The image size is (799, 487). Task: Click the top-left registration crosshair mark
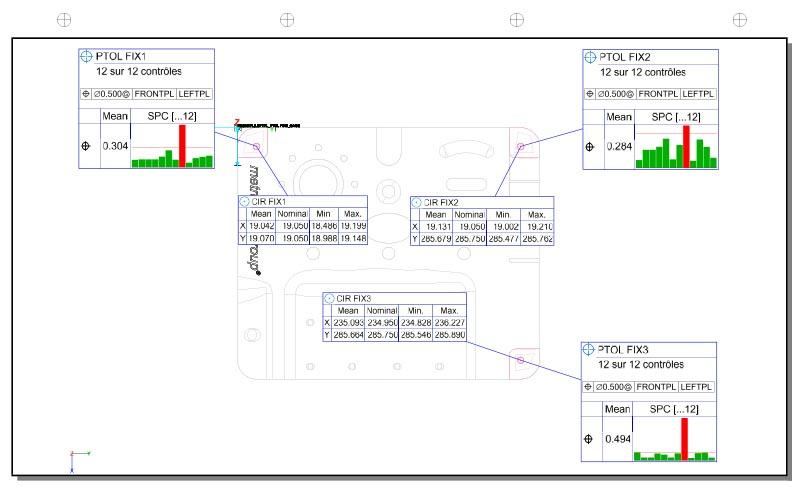(65, 19)
